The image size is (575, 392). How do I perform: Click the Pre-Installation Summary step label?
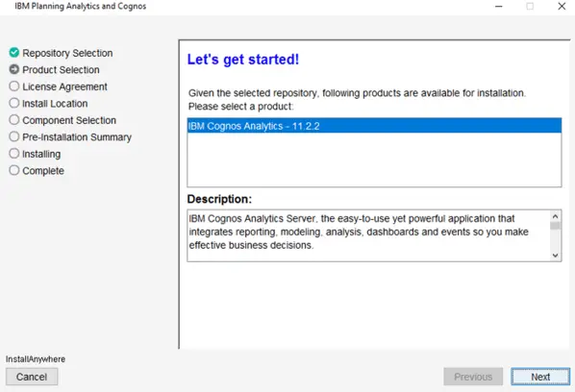(77, 137)
